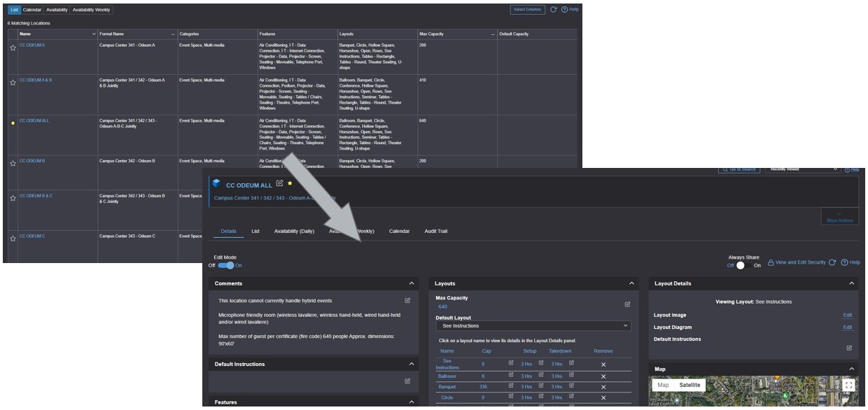Image resolution: width=868 pixels, height=410 pixels.
Task: Toggle the Edit Mode switch
Action: tap(225, 265)
